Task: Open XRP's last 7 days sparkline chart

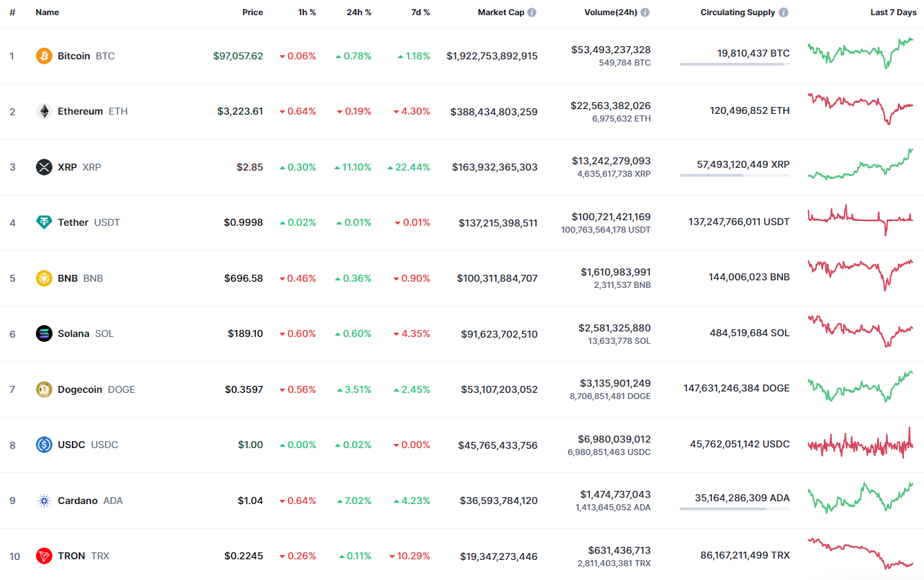Action: click(x=860, y=166)
